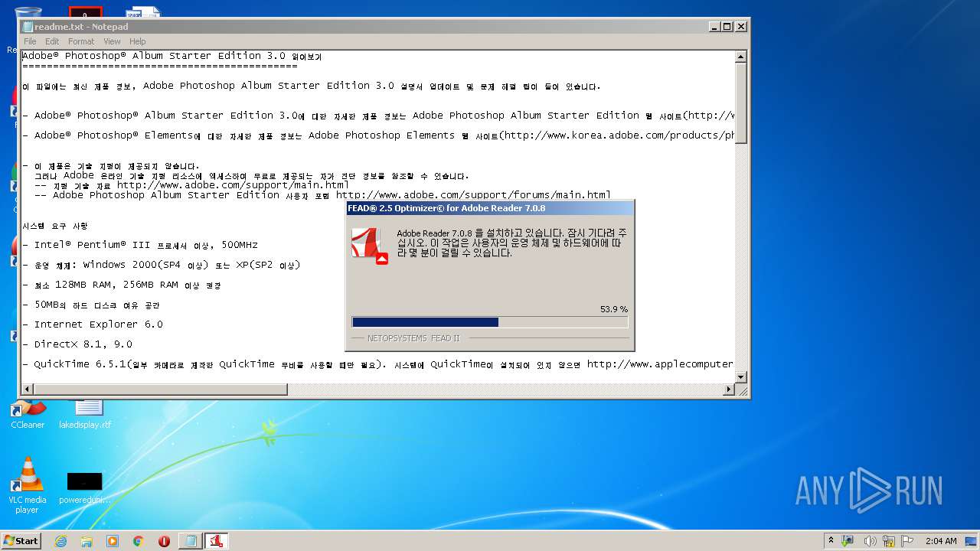Open the Start menu

point(21,540)
